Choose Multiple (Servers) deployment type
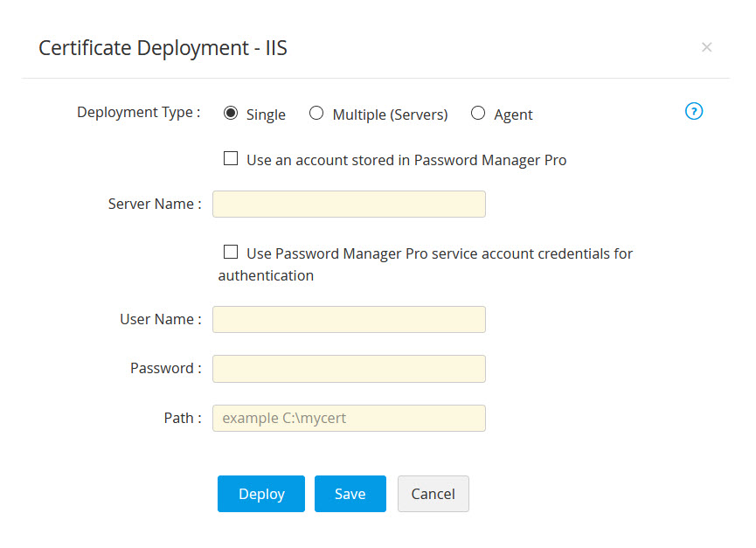The image size is (756, 548). click(x=316, y=113)
